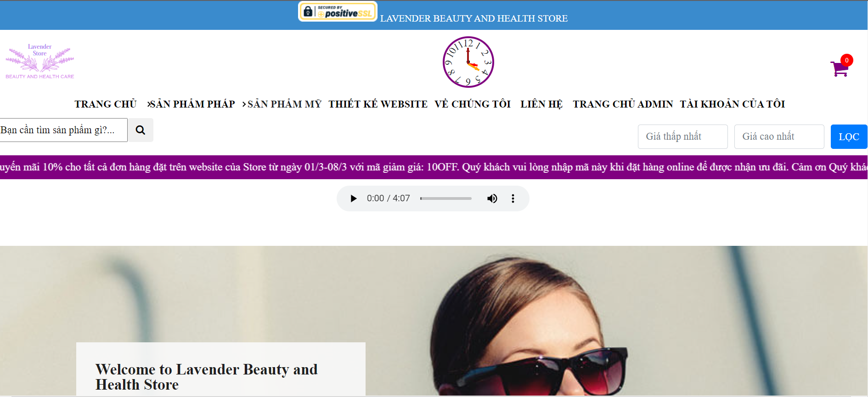Mute the audio player volume
The height and width of the screenshot is (397, 868).
pyautogui.click(x=492, y=198)
